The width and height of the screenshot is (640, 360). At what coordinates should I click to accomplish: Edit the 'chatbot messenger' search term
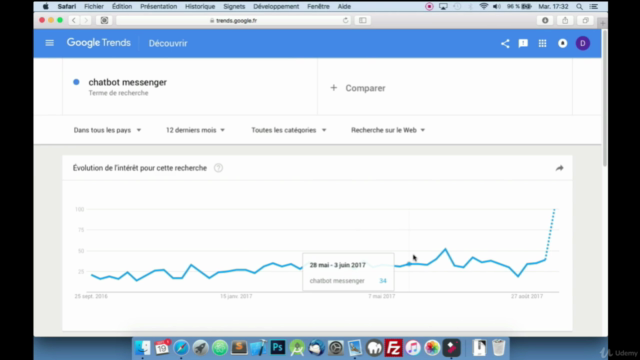coord(127,82)
